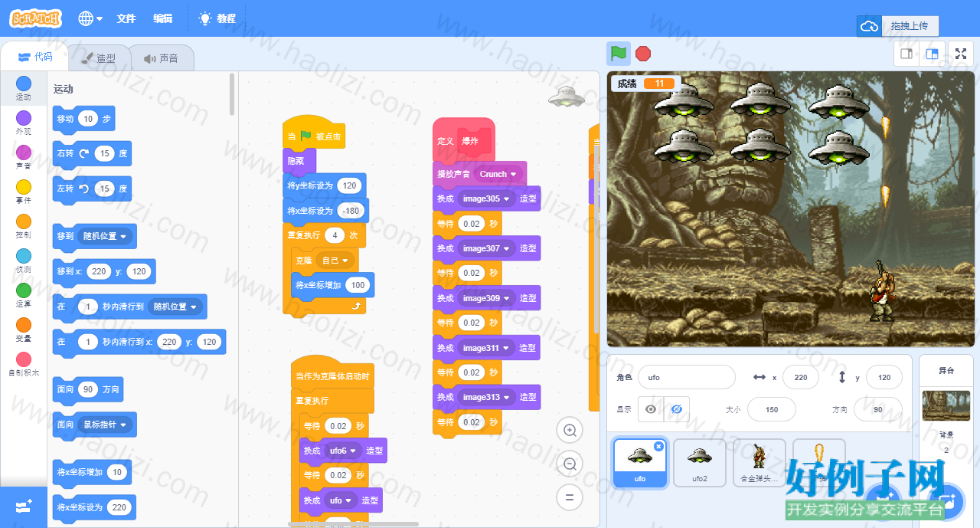Click the sprite direction field 90
The image size is (980, 528).
[877, 409]
